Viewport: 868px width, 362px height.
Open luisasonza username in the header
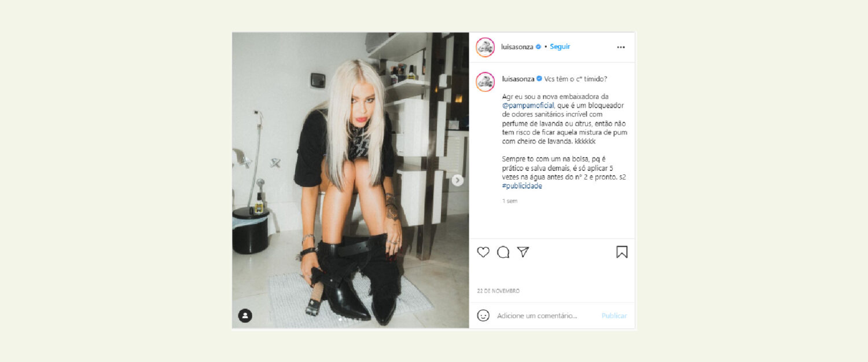click(x=517, y=47)
